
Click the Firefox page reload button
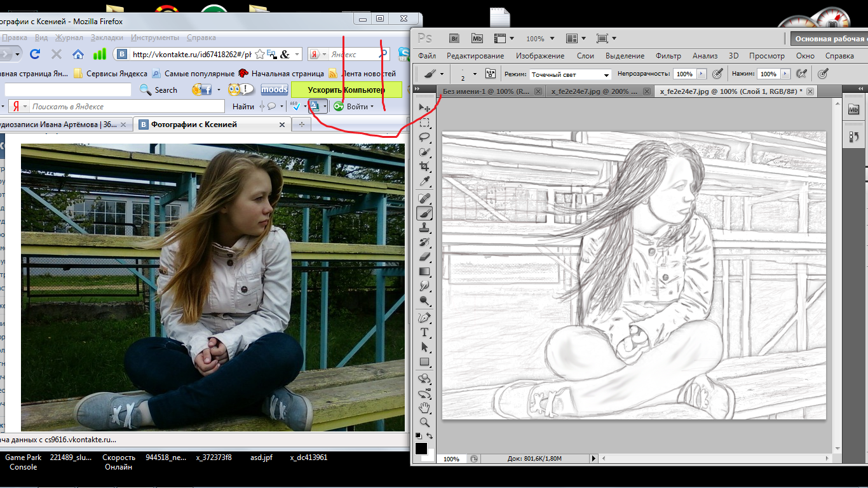35,54
